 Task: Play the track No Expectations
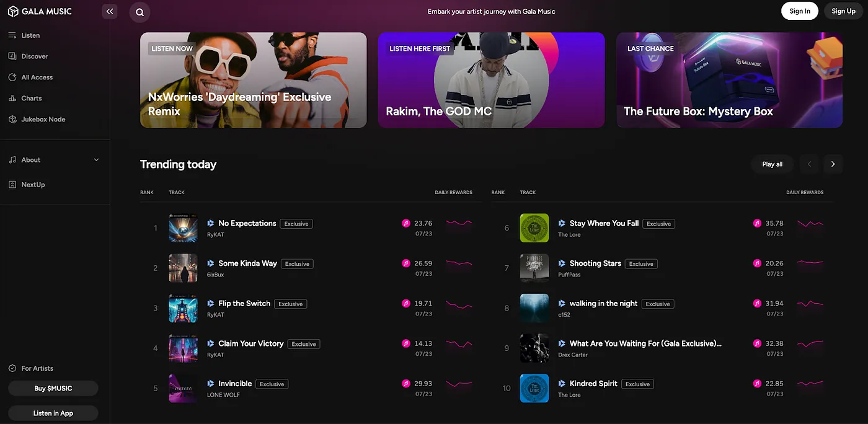(211, 223)
